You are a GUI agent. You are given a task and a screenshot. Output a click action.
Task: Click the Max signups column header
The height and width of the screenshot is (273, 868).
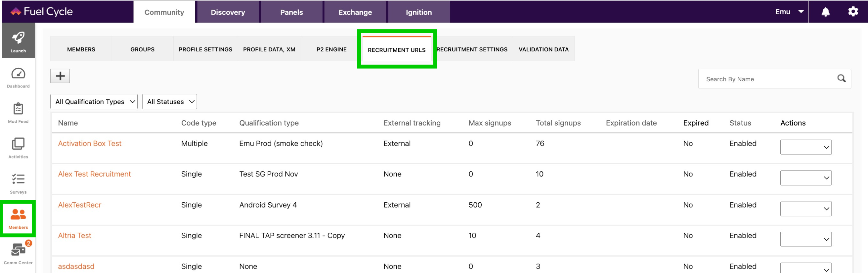[x=489, y=123]
